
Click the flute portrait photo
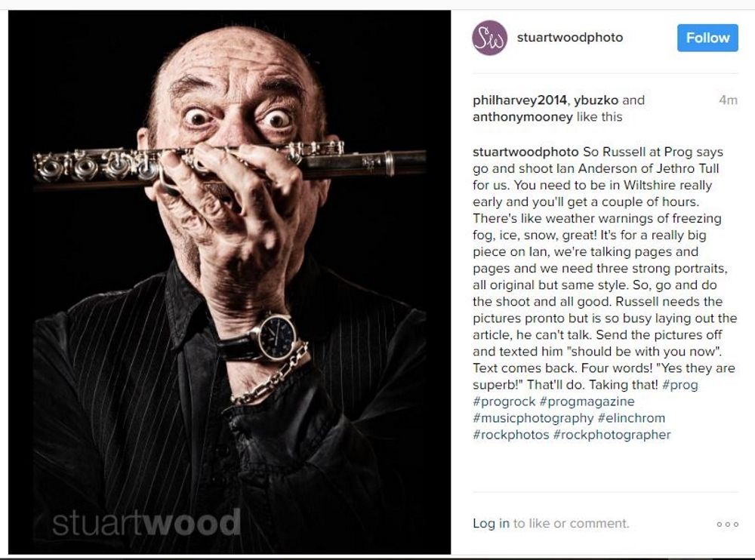[230, 282]
